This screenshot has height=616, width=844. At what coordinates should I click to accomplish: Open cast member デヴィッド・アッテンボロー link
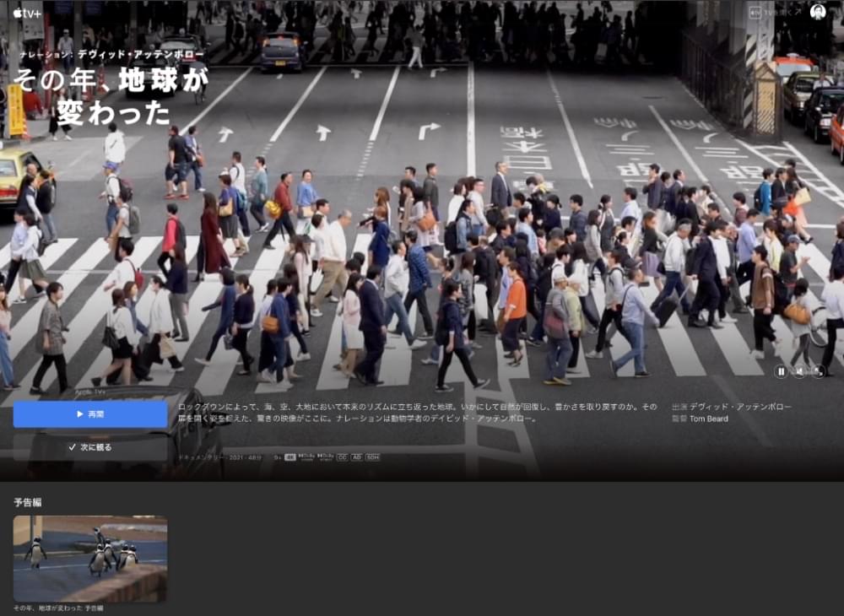click(741, 407)
